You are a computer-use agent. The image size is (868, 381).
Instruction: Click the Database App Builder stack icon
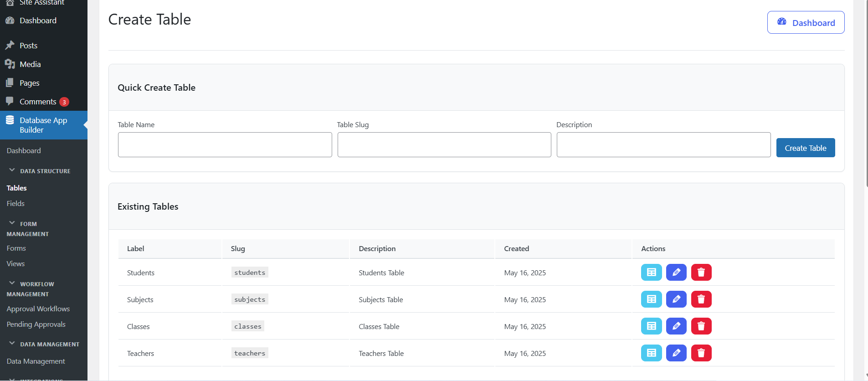pyautogui.click(x=10, y=120)
